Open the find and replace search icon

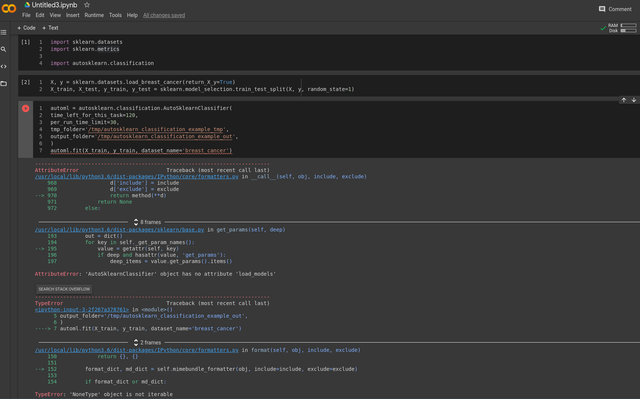pos(4,49)
